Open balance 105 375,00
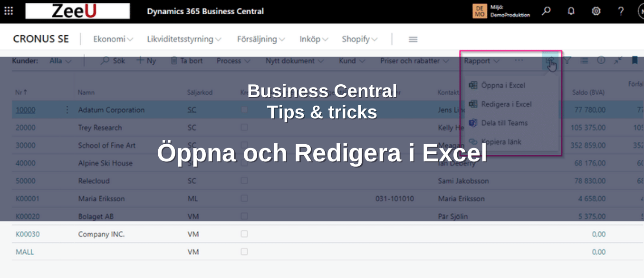644x278 pixels. [588, 128]
